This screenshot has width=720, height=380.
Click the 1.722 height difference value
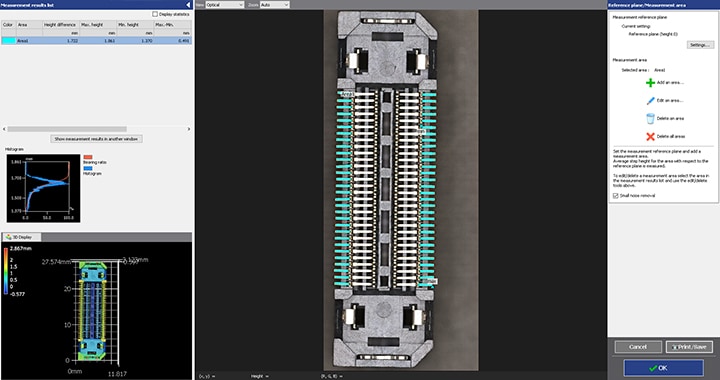pyautogui.click(x=72, y=41)
